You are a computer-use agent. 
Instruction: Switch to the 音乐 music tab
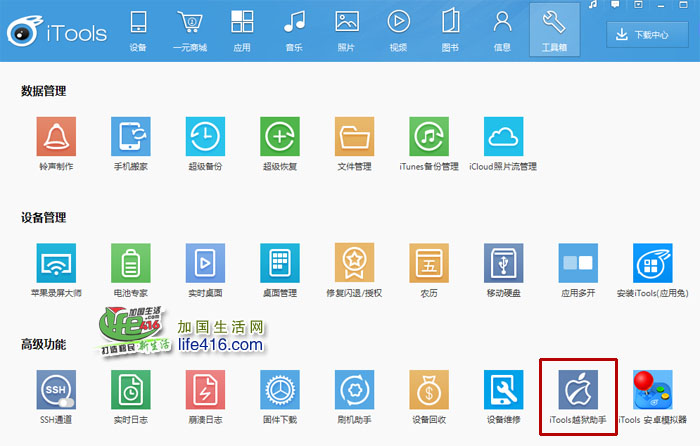point(294,30)
